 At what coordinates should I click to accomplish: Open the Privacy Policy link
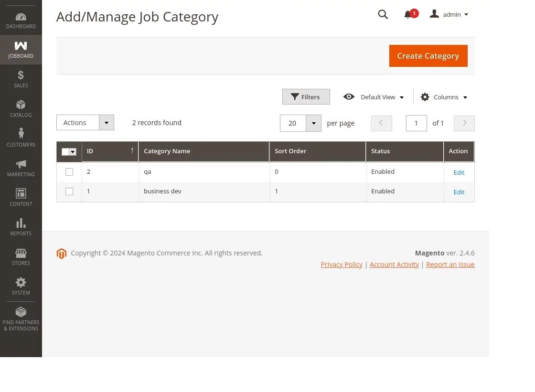[342, 264]
